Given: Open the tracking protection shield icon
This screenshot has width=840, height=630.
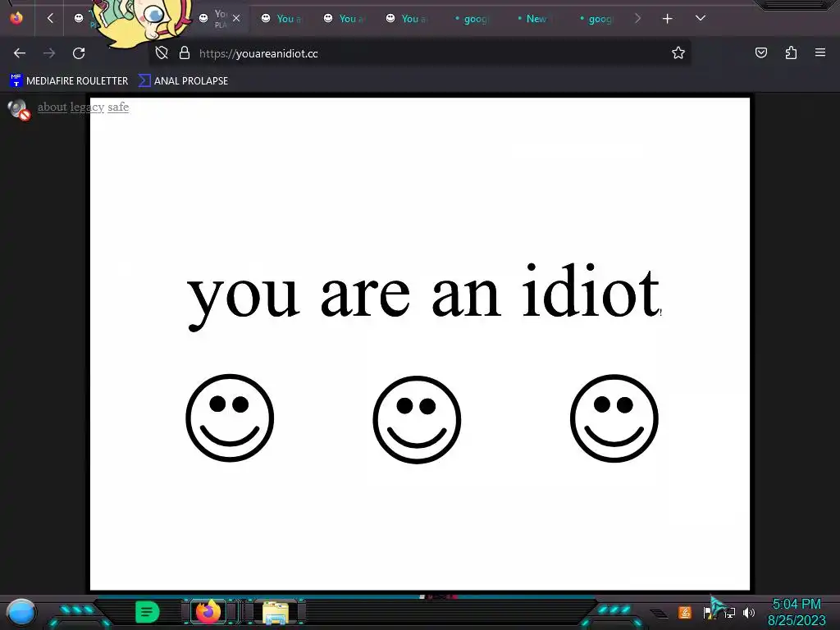Looking at the screenshot, I should click(162, 53).
